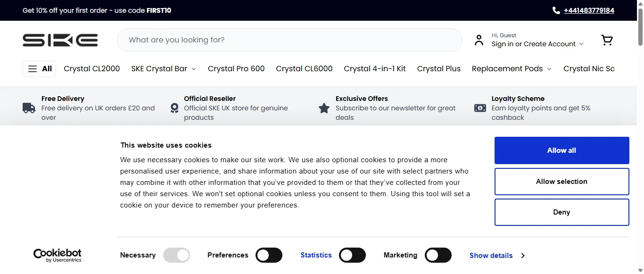Enable the Statistics cookies toggle

click(x=352, y=255)
